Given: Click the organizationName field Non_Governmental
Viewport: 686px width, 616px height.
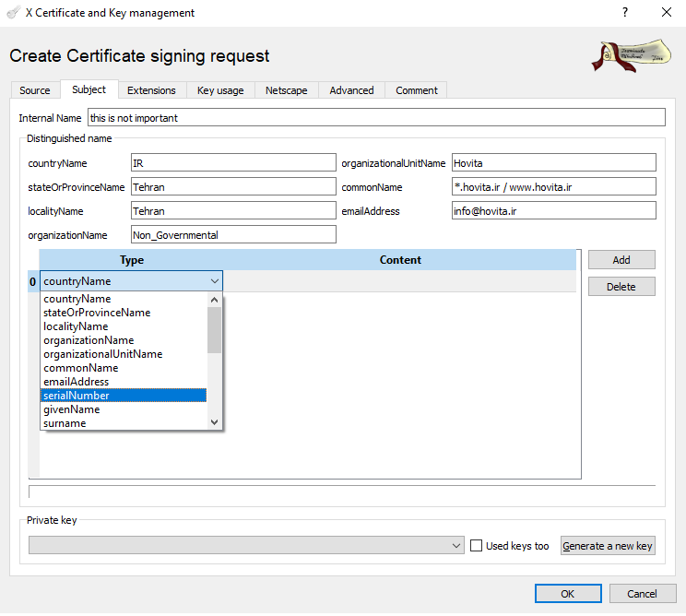Looking at the screenshot, I should coord(233,234).
